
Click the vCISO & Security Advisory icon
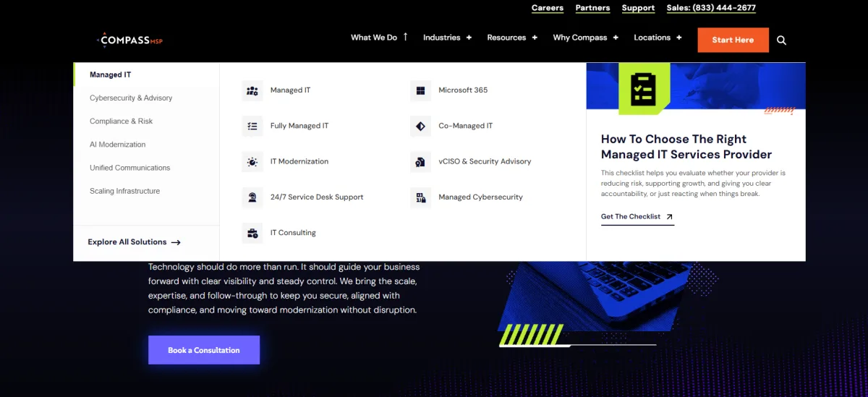[420, 161]
